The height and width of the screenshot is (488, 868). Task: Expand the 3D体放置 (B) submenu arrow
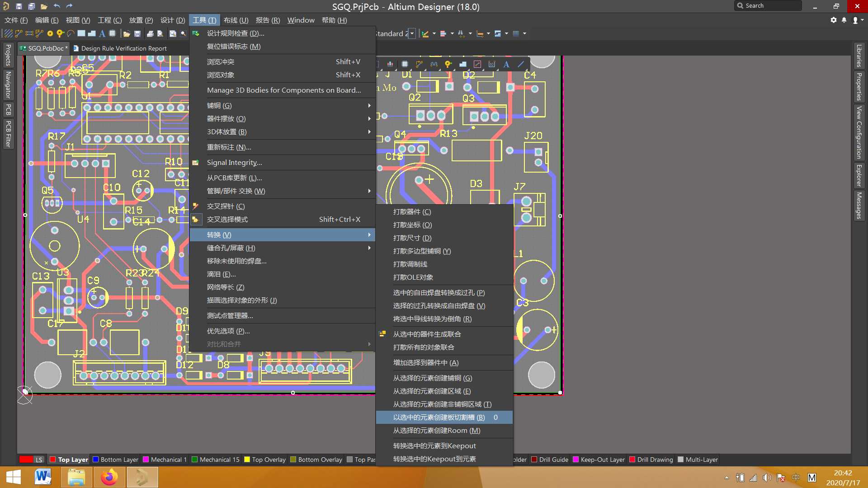click(x=369, y=131)
